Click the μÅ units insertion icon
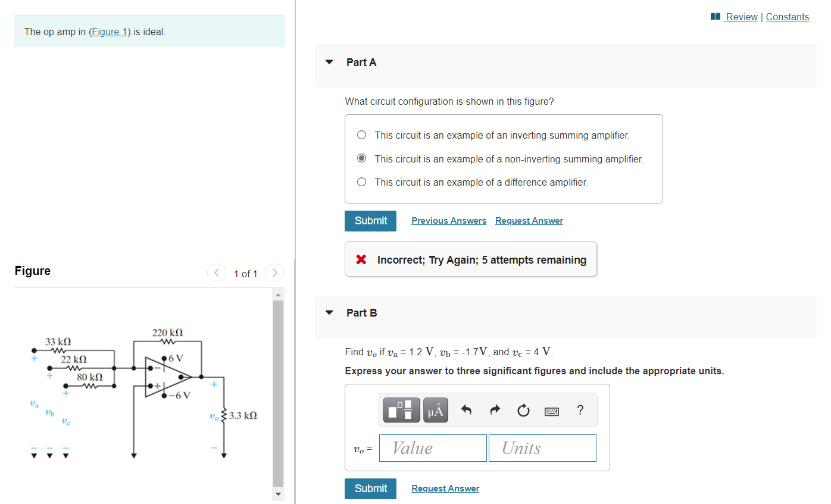The width and height of the screenshot is (831, 504). click(435, 410)
